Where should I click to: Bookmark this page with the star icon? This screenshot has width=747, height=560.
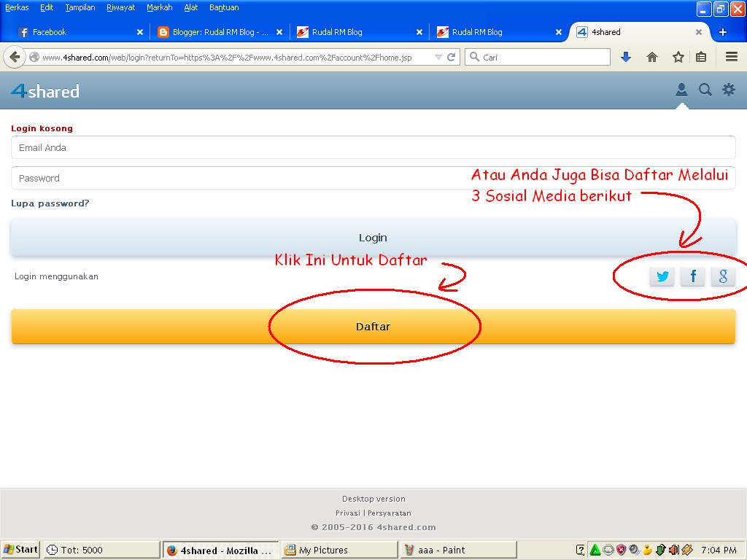pos(678,57)
